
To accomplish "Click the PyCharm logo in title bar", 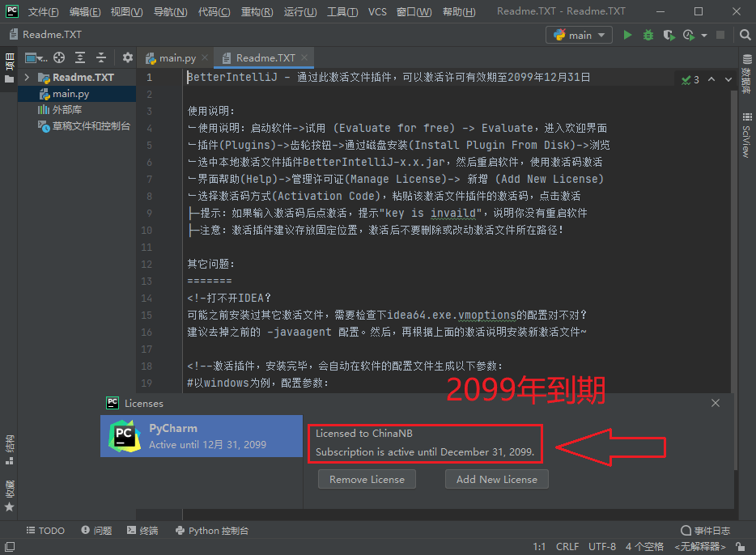I will pos(12,11).
